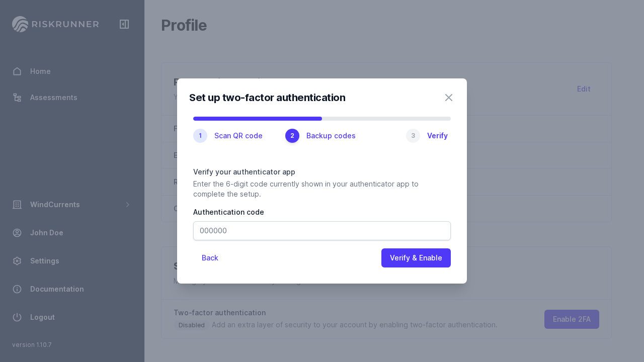The width and height of the screenshot is (644, 362).
Task: Click the Edit link on Profile
Action: (x=584, y=89)
